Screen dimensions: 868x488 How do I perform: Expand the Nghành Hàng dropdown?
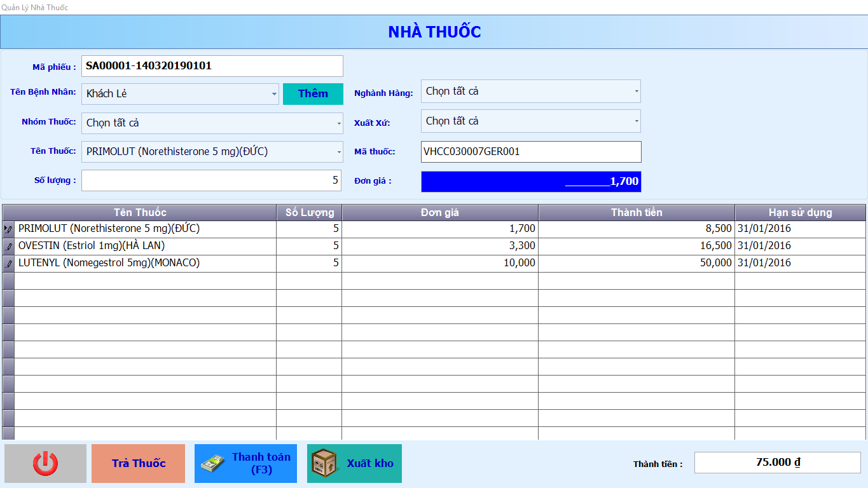[636, 91]
